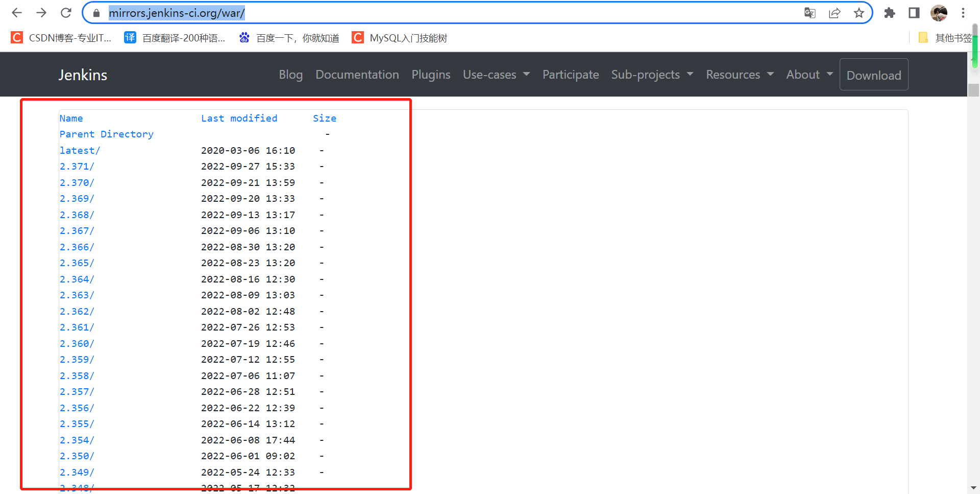Viewport: 980px width, 494px height.
Task: Open the 2.371/ version directory
Action: tap(77, 167)
